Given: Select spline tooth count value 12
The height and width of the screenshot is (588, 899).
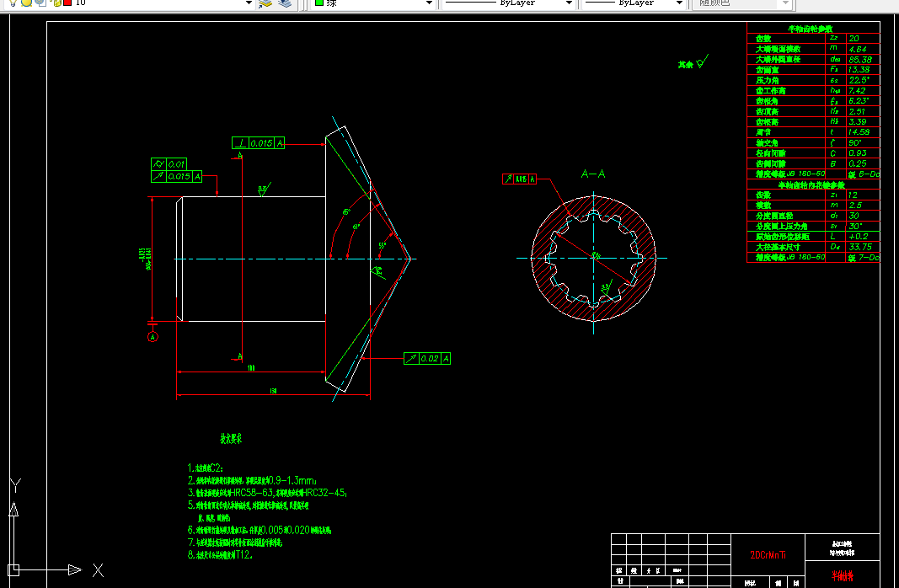Looking at the screenshot, I should click(854, 195).
